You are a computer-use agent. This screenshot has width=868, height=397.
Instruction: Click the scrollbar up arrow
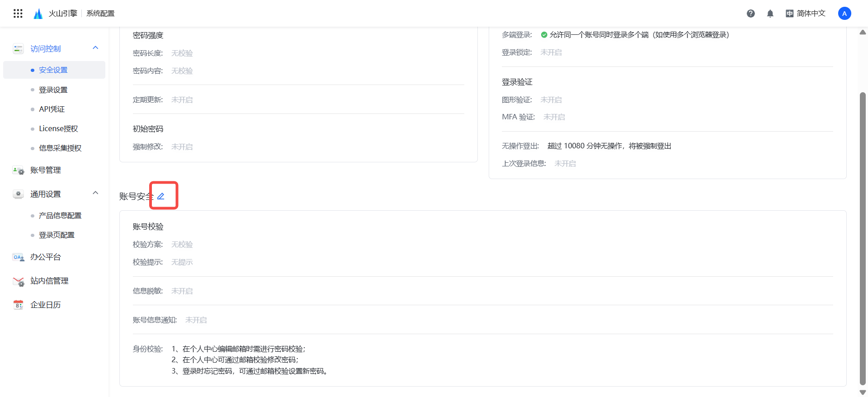click(863, 32)
